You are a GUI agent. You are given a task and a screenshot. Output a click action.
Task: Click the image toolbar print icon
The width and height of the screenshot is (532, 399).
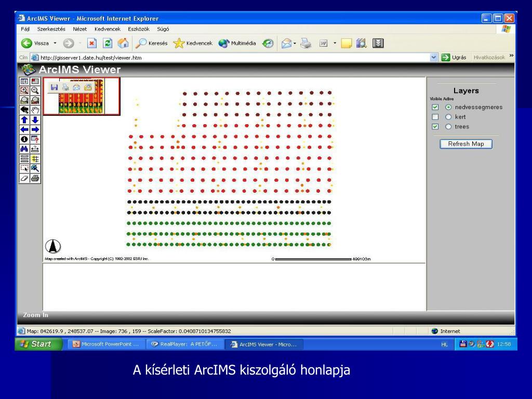(x=65, y=87)
